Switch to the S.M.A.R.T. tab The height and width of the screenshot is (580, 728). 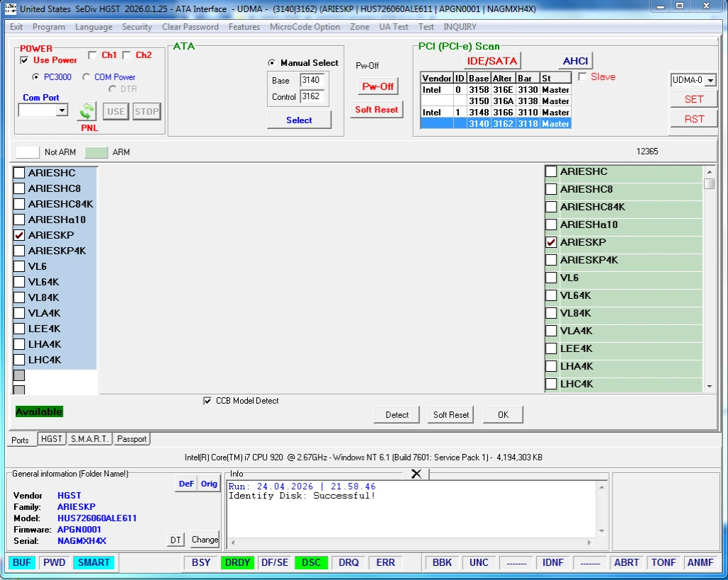click(x=89, y=439)
